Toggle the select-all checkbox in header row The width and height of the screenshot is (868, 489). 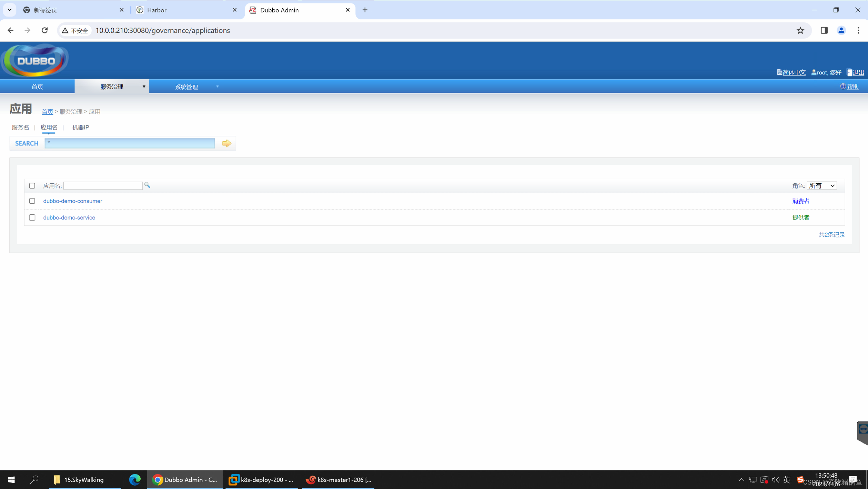click(32, 186)
